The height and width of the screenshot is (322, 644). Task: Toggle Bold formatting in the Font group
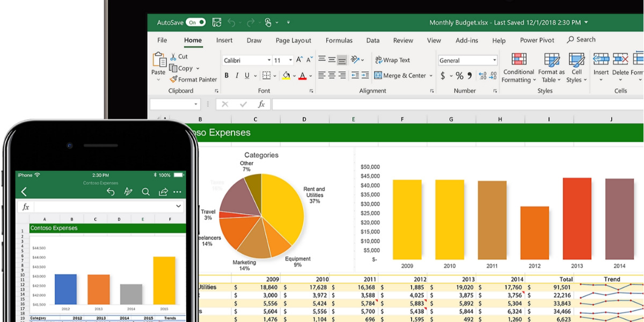pos(226,76)
